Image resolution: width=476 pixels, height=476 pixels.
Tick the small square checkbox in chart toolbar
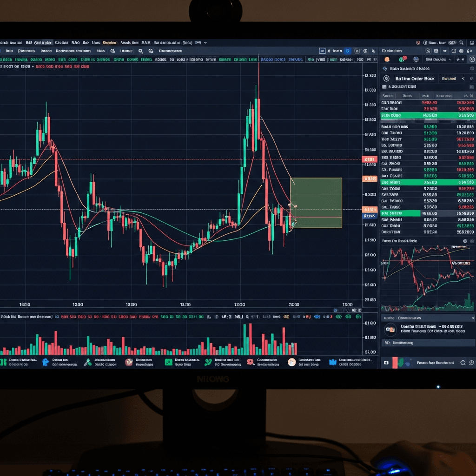(x=323, y=51)
